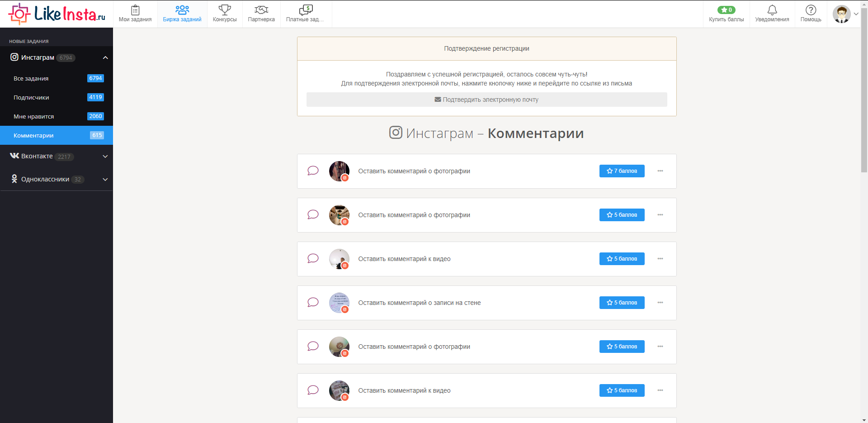The image size is (868, 423).
Task: Click the Instagram icon in Комментарии heading
Action: pyautogui.click(x=396, y=133)
